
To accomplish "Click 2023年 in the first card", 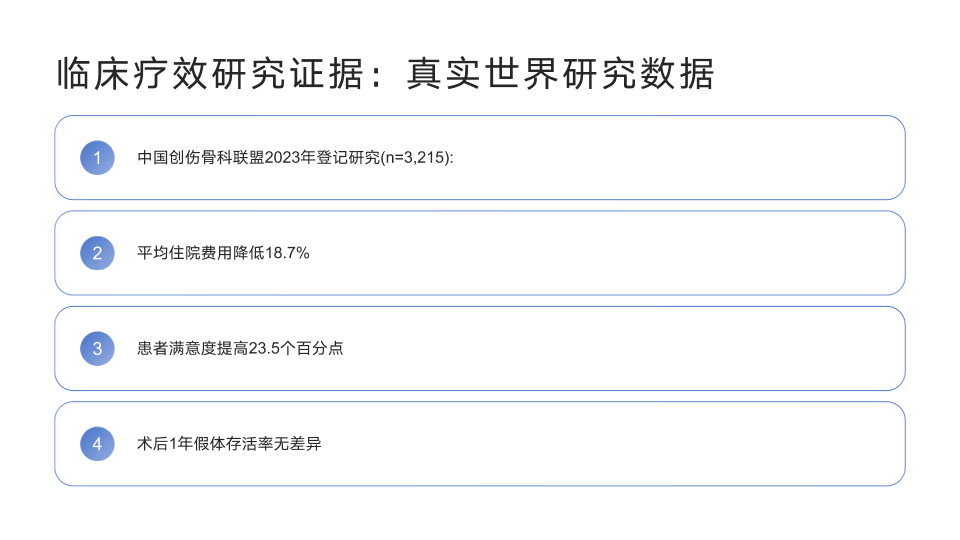I will coord(290,158).
